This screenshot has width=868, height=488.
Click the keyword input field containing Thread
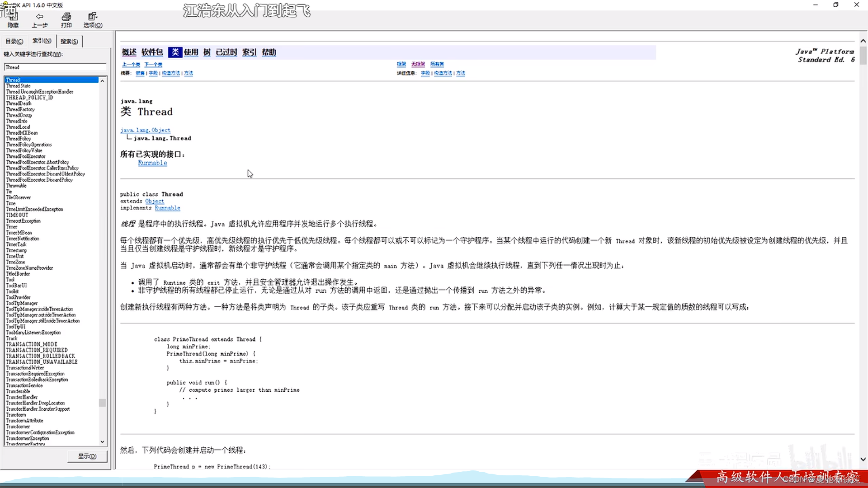(55, 67)
